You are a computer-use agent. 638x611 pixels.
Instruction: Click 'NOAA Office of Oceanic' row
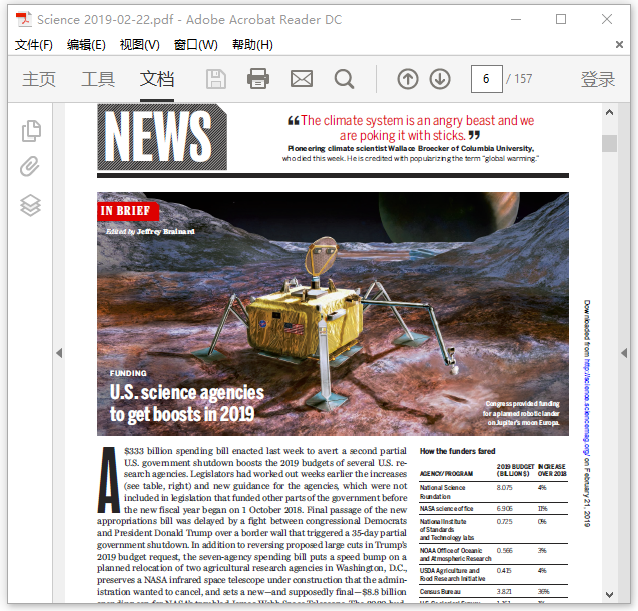point(494,554)
